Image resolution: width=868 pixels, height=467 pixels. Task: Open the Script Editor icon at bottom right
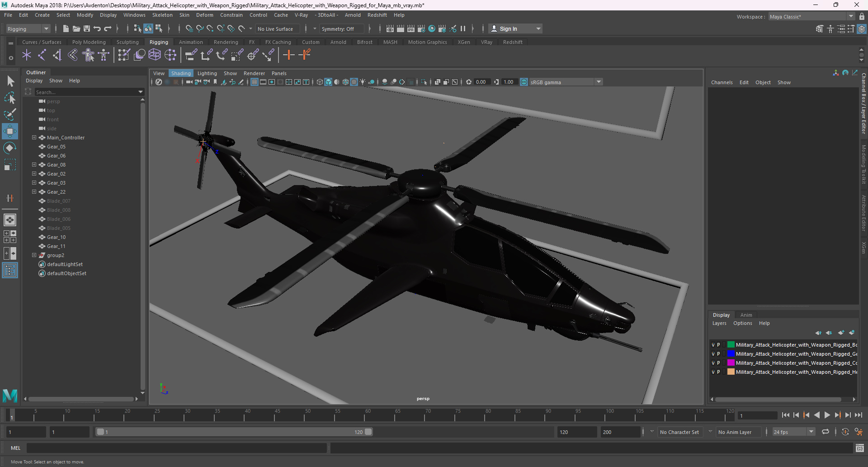tap(859, 448)
